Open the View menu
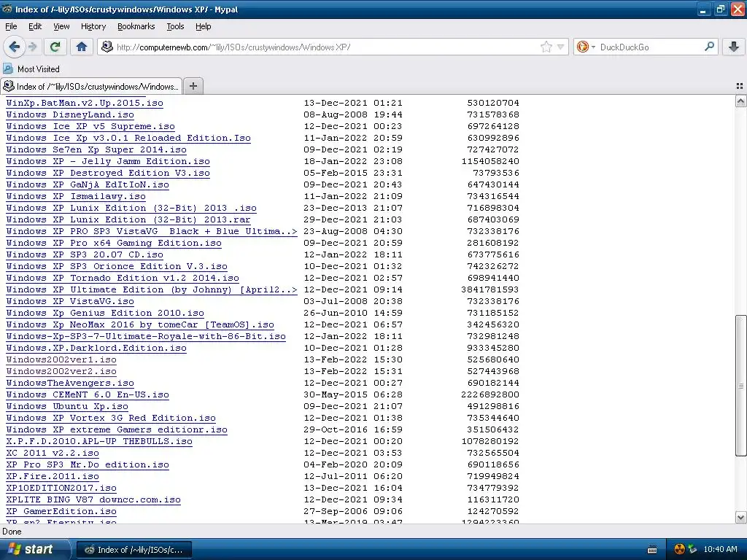Viewport: 747px width, 560px height. coord(61,26)
